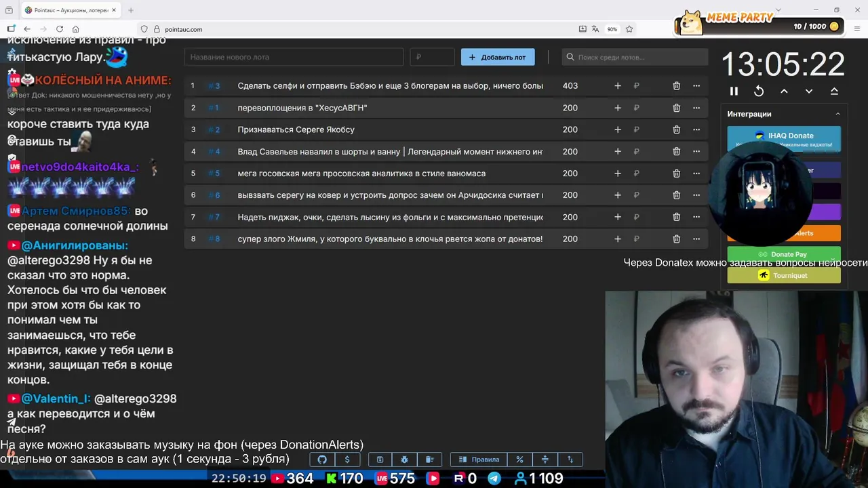Delete the Влад Савельев lot
This screenshot has width=868, height=488.
click(676, 152)
